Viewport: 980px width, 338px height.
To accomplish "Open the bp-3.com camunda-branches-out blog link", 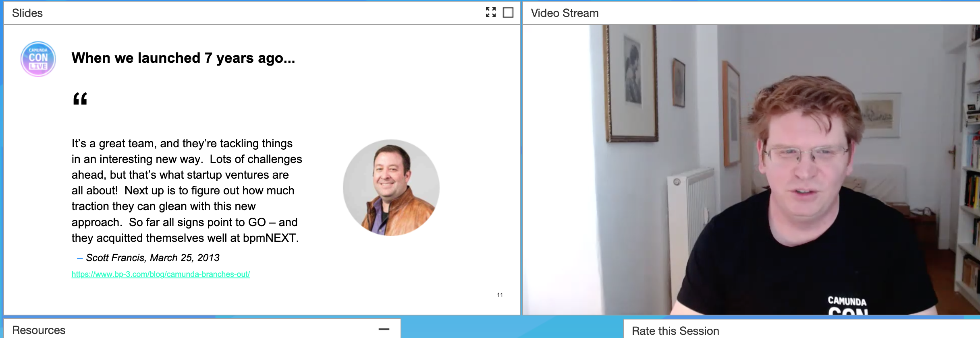I will (x=160, y=274).
